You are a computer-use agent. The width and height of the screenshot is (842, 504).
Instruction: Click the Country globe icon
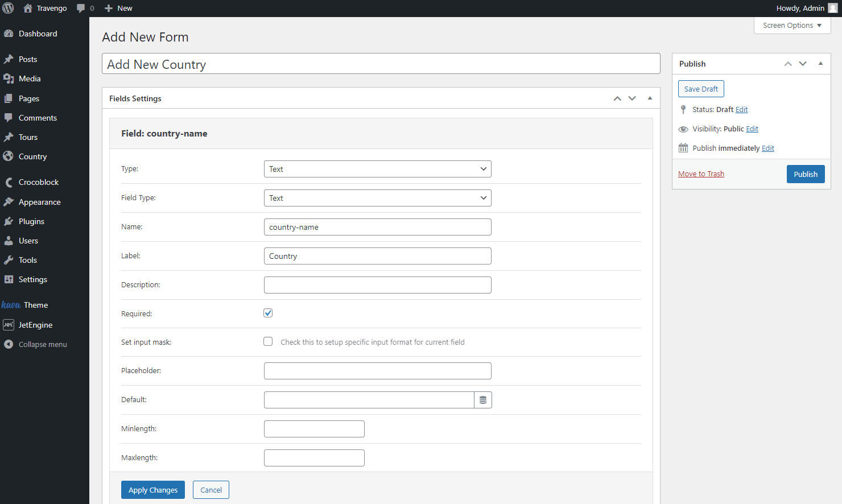pos(9,156)
